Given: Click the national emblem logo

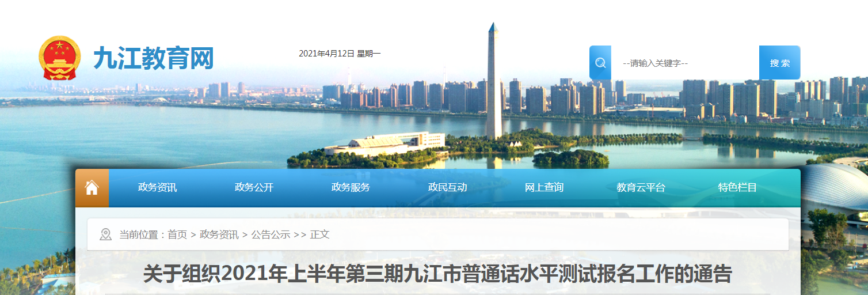Looking at the screenshot, I should tap(59, 58).
